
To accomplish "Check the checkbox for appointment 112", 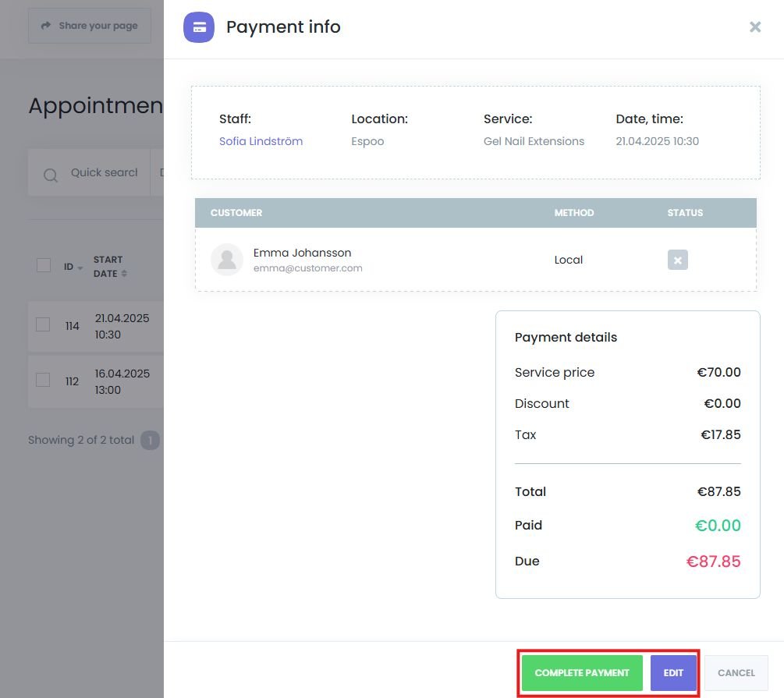I will click(x=44, y=381).
